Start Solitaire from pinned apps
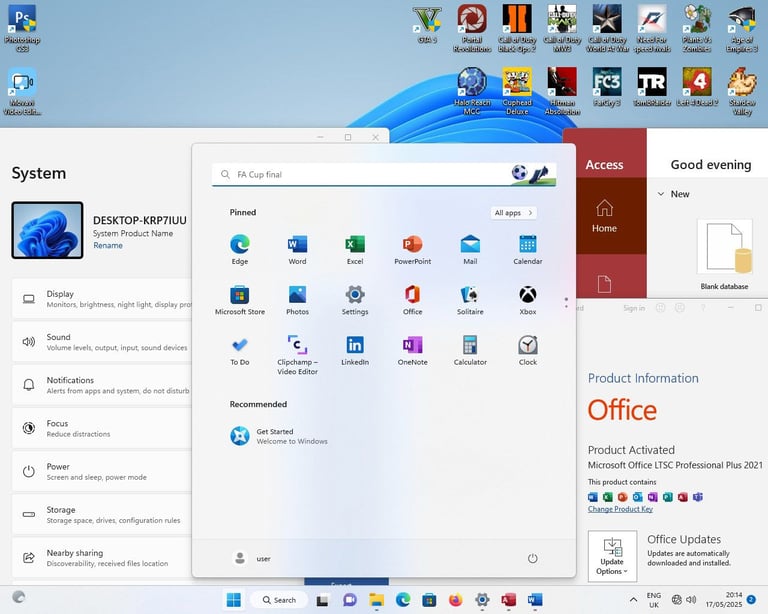768x614 pixels. click(470, 300)
